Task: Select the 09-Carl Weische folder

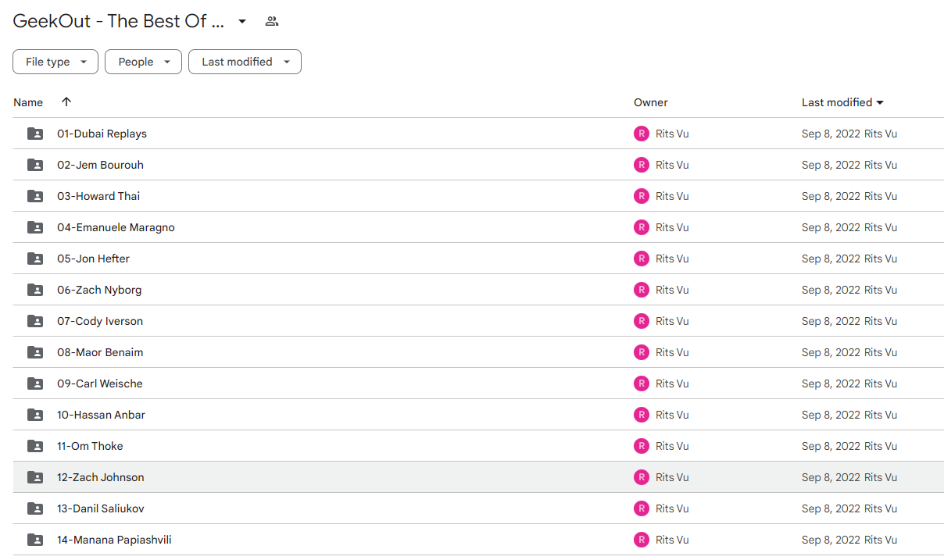Action: click(x=478, y=383)
